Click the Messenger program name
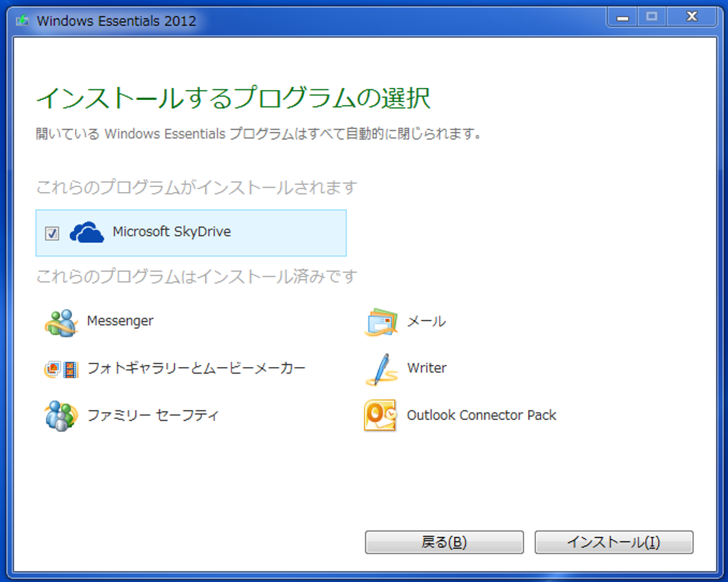The image size is (728, 582). [120, 321]
